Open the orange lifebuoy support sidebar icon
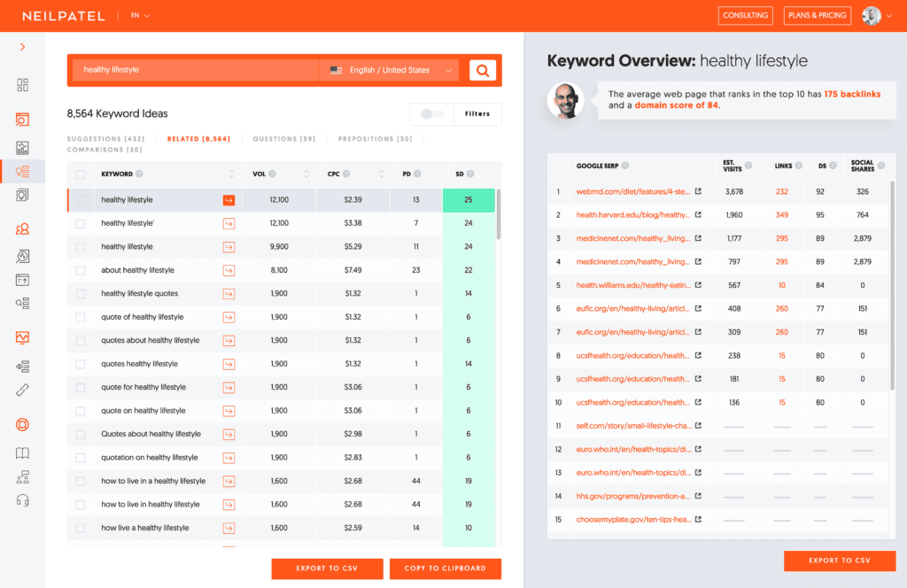Screen dimensions: 907x588 (22, 425)
